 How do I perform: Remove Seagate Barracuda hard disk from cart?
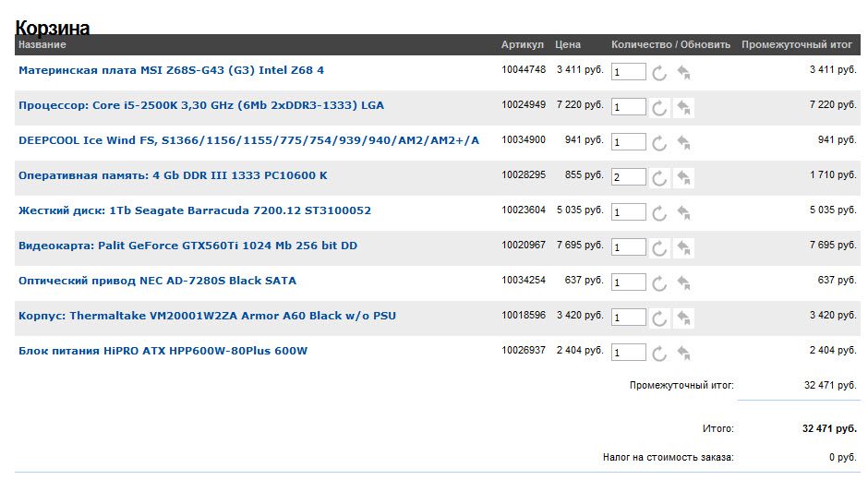coord(683,212)
